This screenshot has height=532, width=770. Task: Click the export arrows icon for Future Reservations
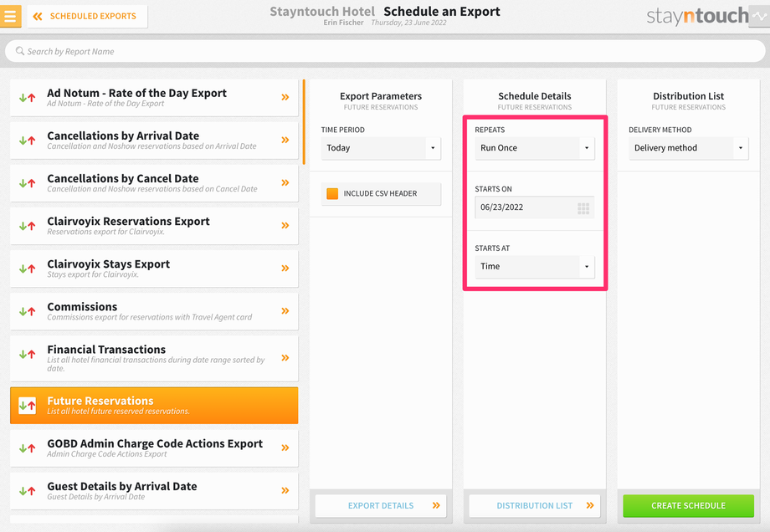coord(28,406)
